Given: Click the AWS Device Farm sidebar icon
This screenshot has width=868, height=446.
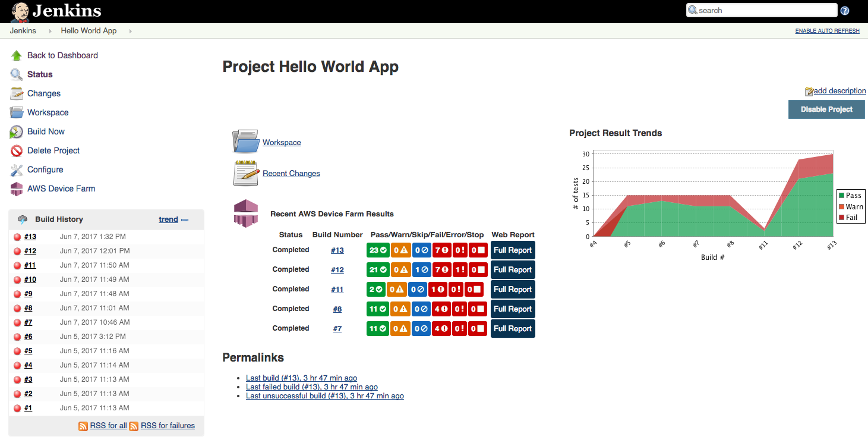Looking at the screenshot, I should click(17, 189).
